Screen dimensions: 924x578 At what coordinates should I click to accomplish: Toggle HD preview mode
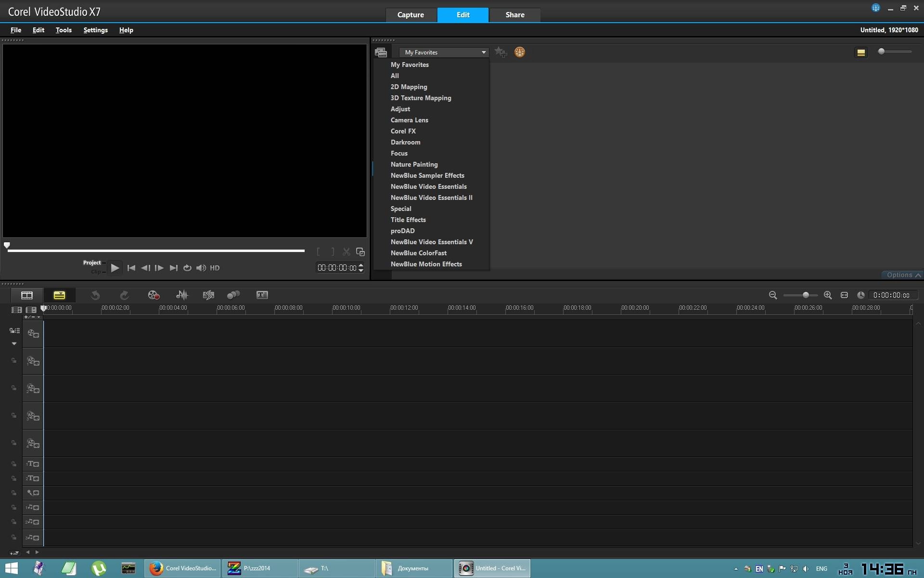(215, 268)
